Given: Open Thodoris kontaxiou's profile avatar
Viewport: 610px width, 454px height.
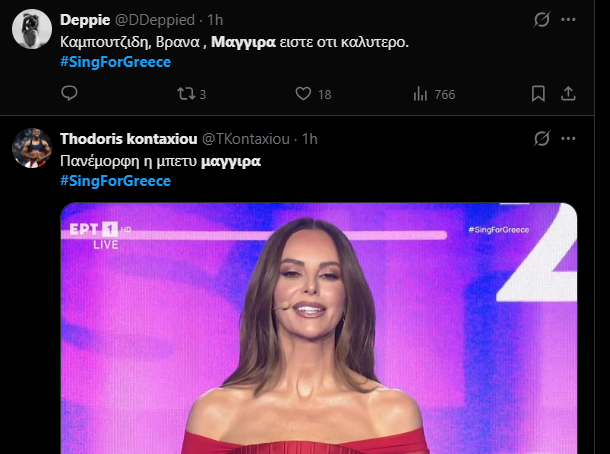Looking at the screenshot, I should tap(32, 148).
